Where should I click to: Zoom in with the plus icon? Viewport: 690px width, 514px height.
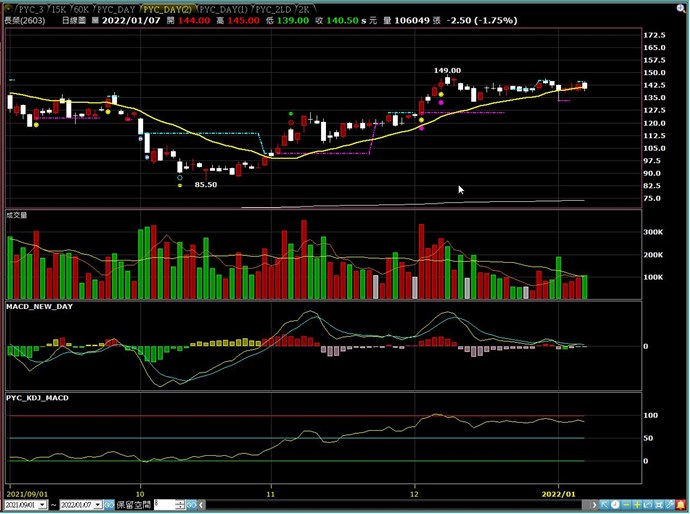coord(637,505)
